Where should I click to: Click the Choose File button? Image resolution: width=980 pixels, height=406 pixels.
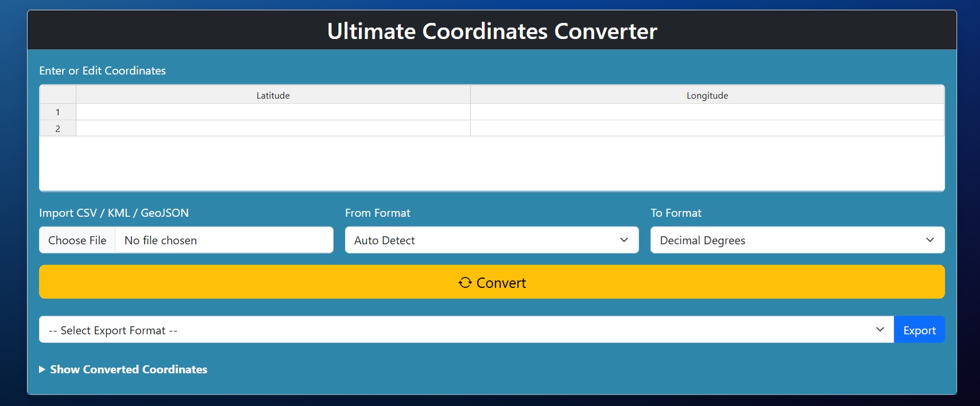pos(78,240)
